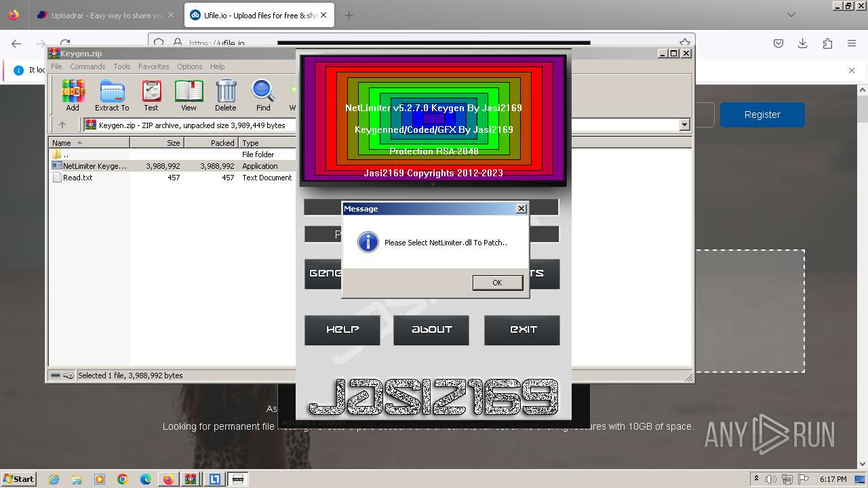Viewport: 868px width, 488px height.
Task: Open Google Chrome from the taskbar
Action: pyautogui.click(x=123, y=479)
